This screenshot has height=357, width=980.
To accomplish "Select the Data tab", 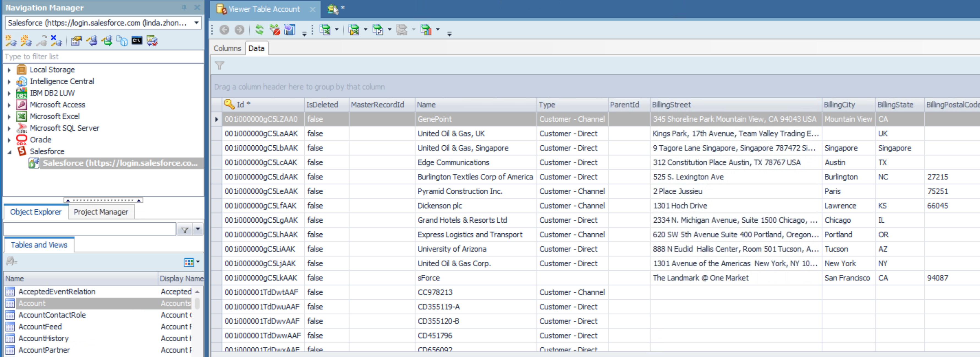I will pos(257,48).
